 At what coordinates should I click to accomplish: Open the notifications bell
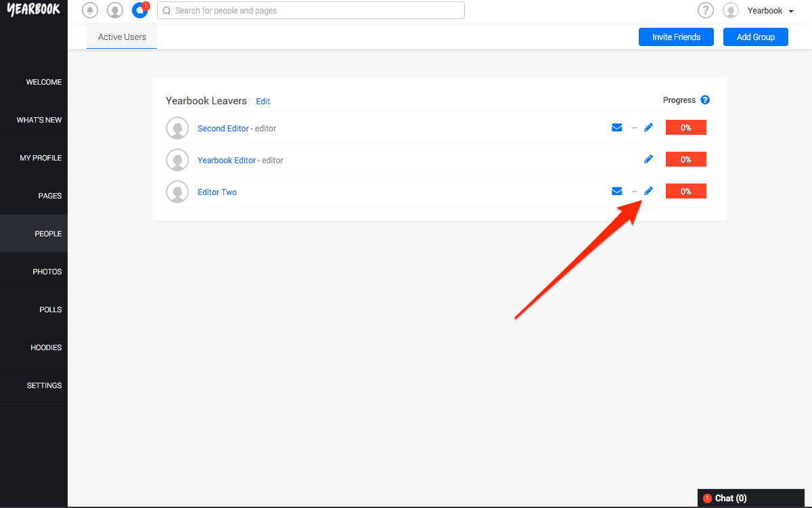pyautogui.click(x=90, y=10)
